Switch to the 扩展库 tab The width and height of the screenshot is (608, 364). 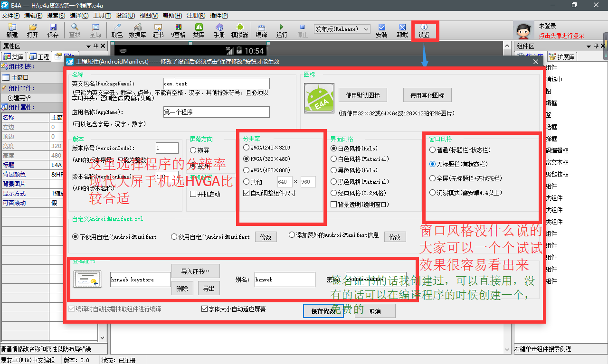562,57
